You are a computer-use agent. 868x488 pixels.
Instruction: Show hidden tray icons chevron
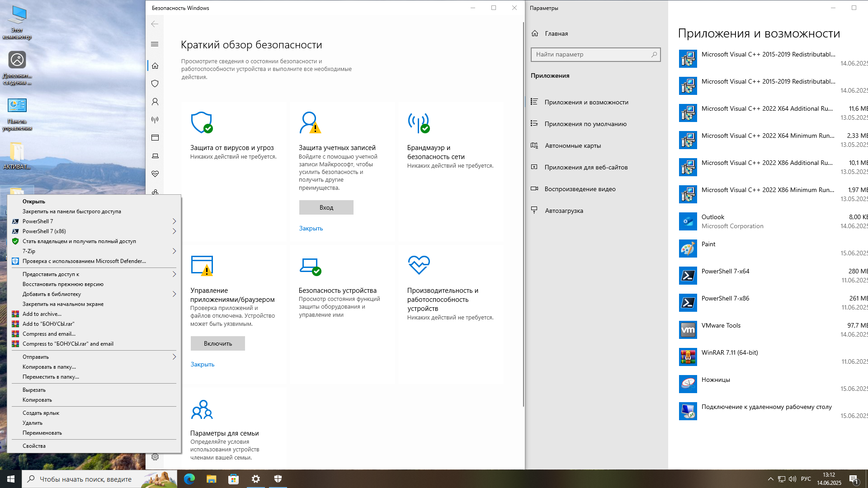click(x=770, y=479)
